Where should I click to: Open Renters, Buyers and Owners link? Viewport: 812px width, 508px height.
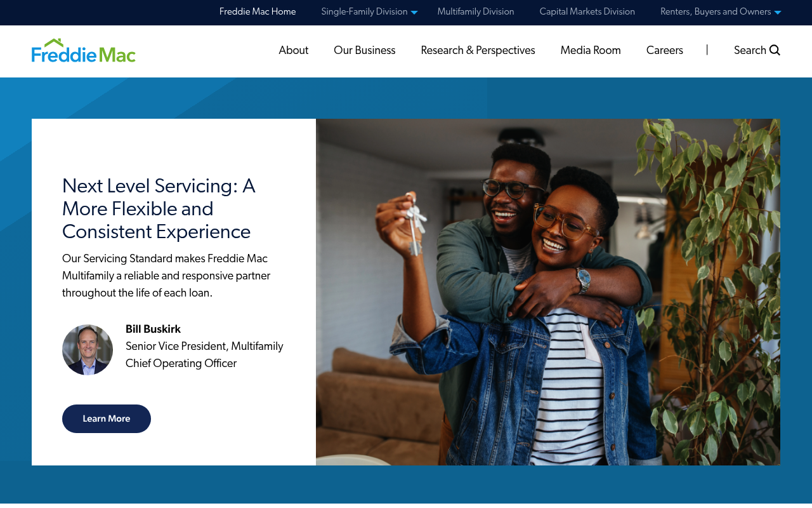716,12
